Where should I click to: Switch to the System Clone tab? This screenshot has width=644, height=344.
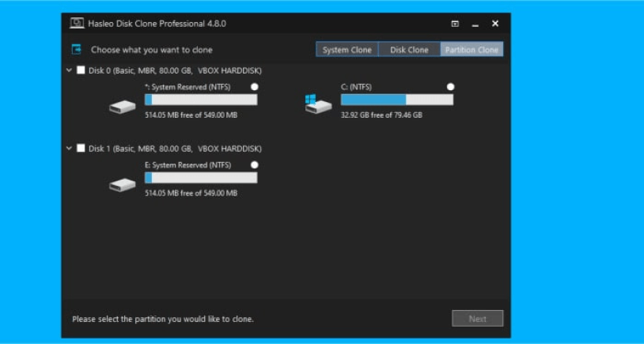click(x=347, y=50)
